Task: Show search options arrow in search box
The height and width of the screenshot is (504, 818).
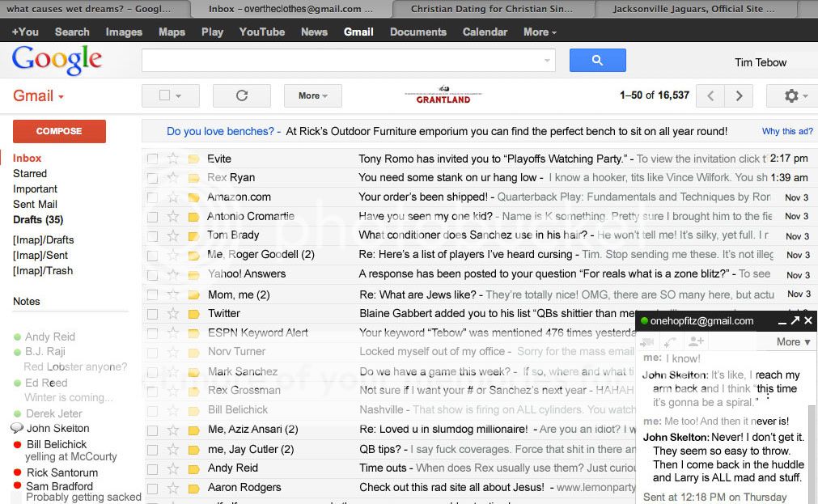Action: click(547, 61)
